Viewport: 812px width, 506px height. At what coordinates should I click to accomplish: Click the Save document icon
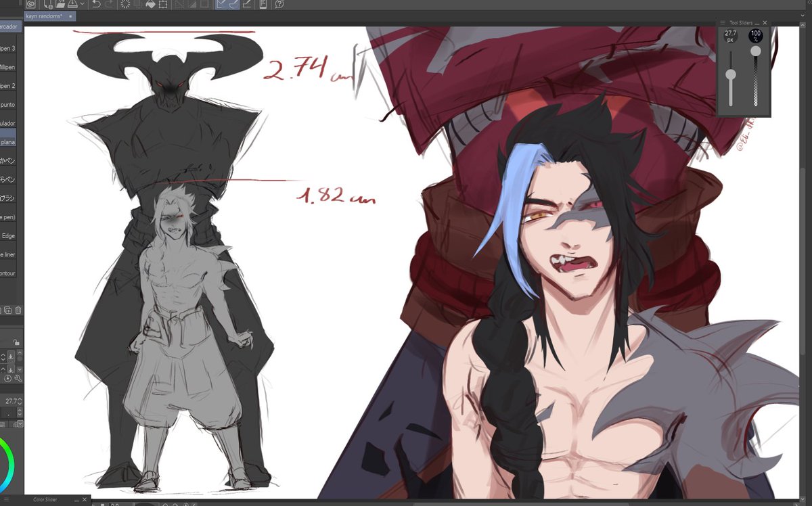[x=72, y=4]
